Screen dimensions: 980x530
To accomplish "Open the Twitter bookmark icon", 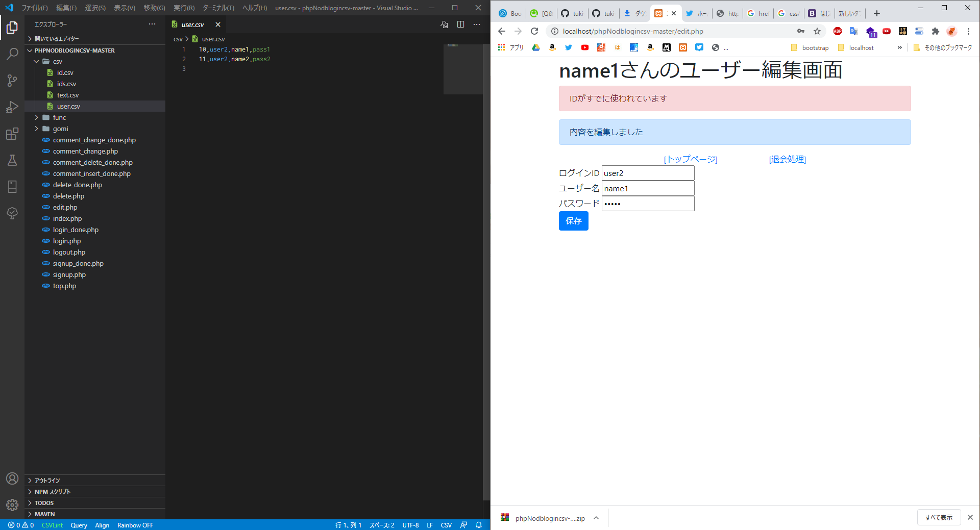I will coord(569,47).
